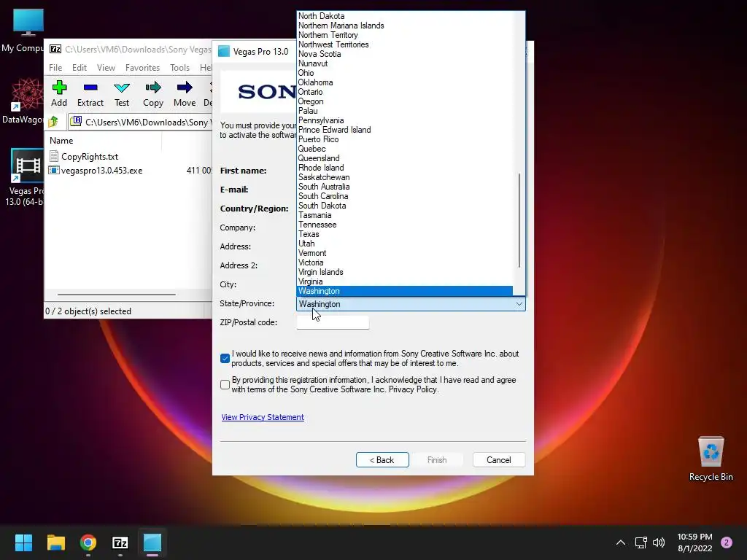Open Google Chrome from taskbar
Image resolution: width=747 pixels, height=560 pixels.
click(88, 542)
